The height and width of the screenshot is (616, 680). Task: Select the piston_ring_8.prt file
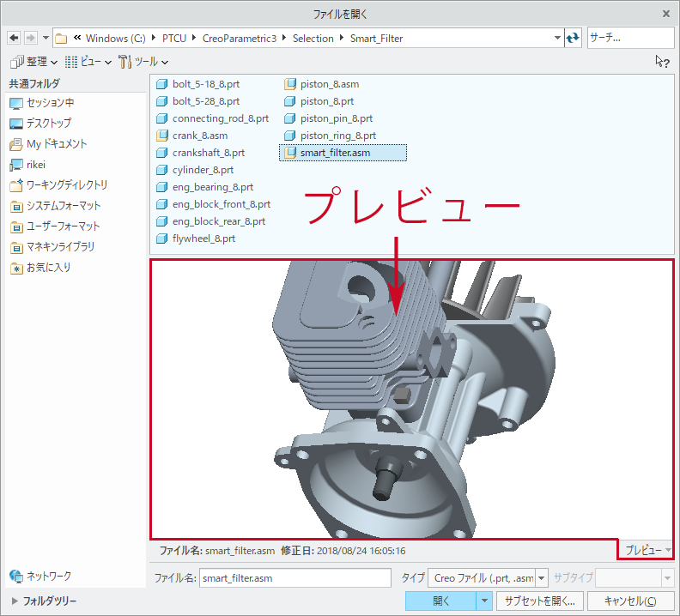(x=337, y=136)
